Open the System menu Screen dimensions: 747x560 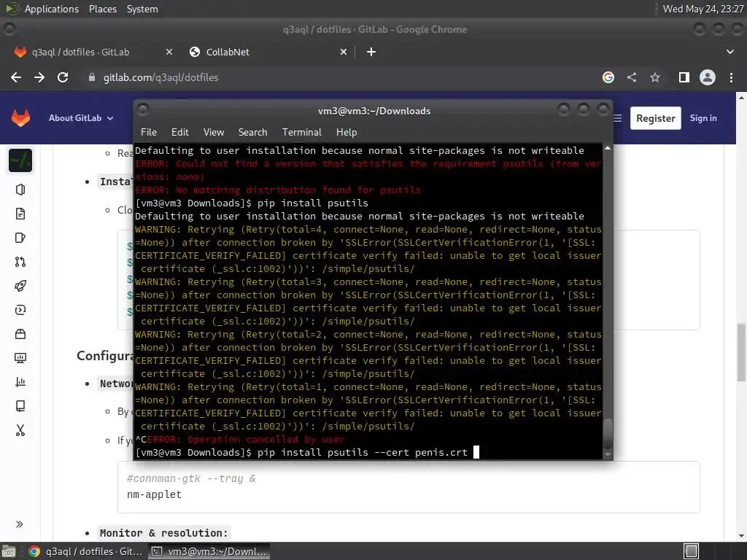(142, 9)
